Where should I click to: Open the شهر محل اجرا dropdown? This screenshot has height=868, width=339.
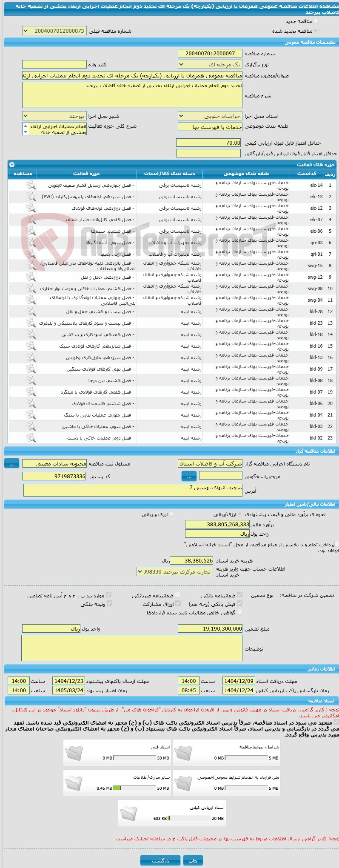click(x=54, y=116)
